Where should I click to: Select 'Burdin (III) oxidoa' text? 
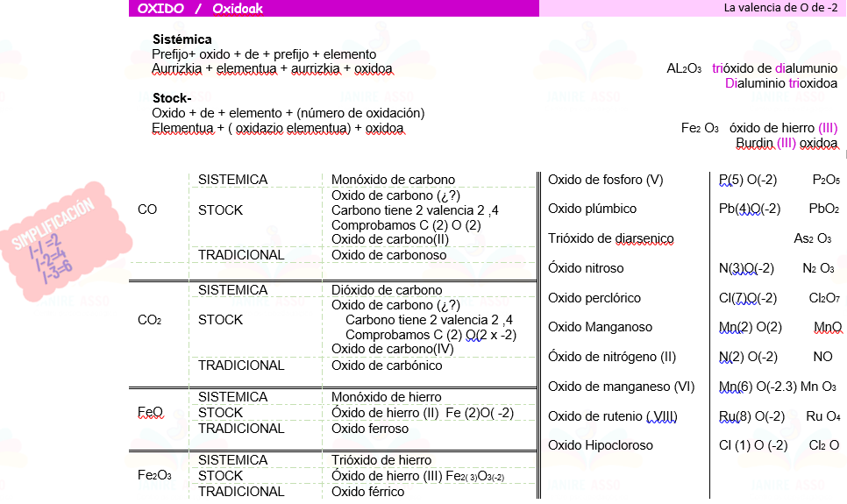[786, 143]
